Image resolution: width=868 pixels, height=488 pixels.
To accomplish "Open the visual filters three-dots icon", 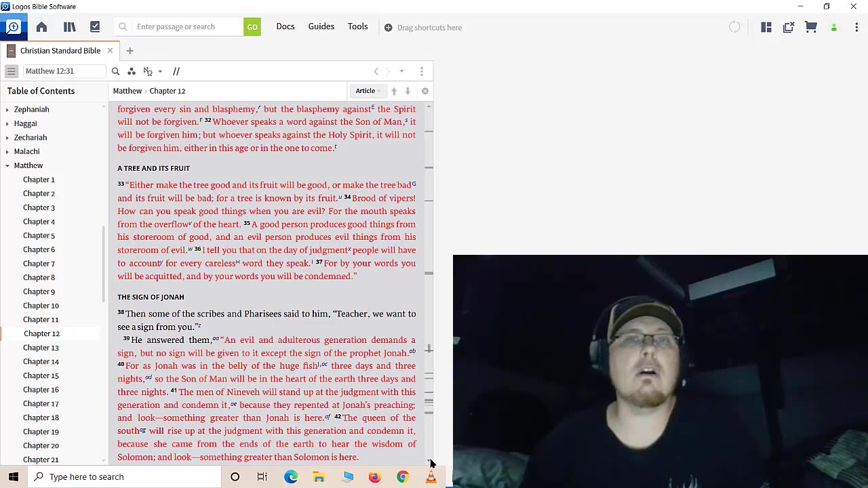I will point(132,71).
